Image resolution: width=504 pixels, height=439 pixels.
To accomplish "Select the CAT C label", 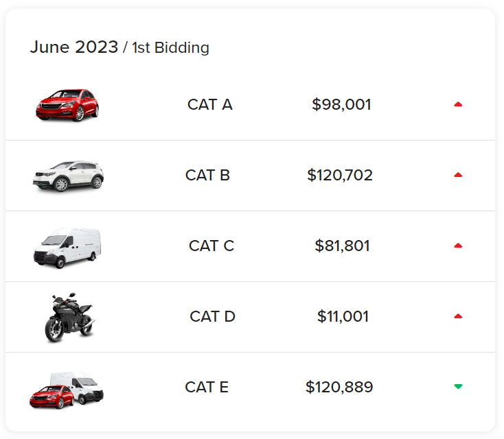I will [x=211, y=246].
